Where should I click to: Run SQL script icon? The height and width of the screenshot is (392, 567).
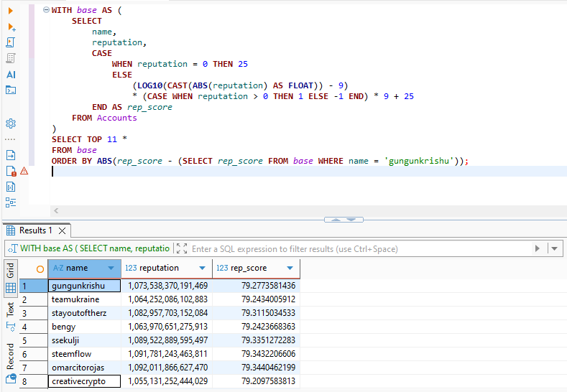[11, 42]
